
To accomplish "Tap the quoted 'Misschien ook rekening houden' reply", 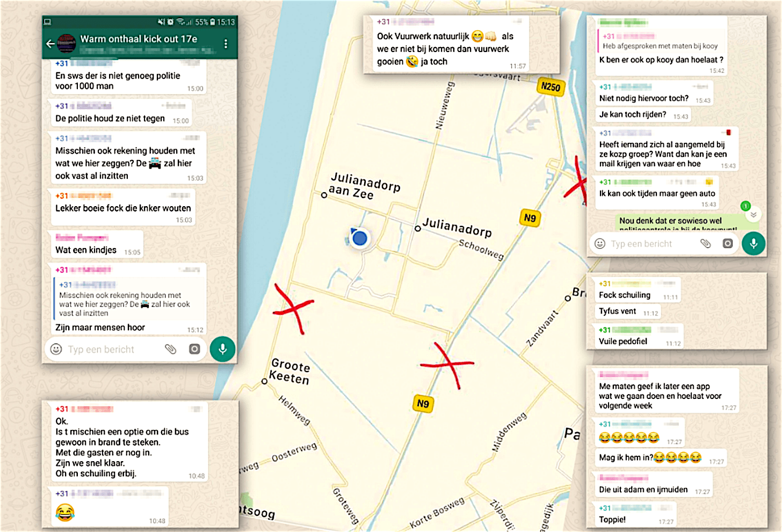I will coord(129,299).
